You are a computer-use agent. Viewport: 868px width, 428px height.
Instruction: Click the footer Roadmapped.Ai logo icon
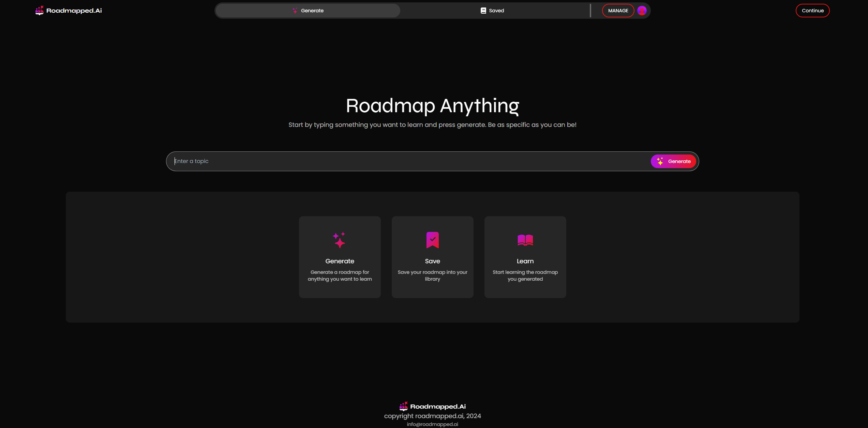coord(403,406)
